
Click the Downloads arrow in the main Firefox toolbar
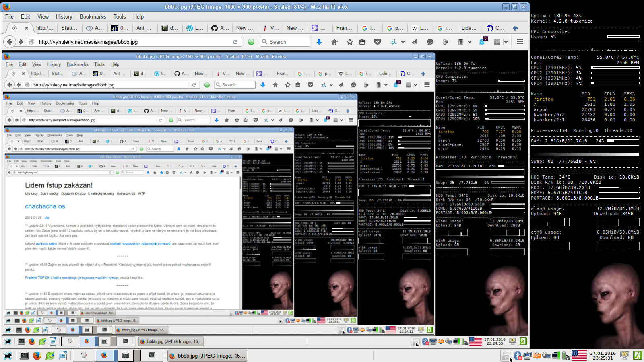click(x=319, y=42)
